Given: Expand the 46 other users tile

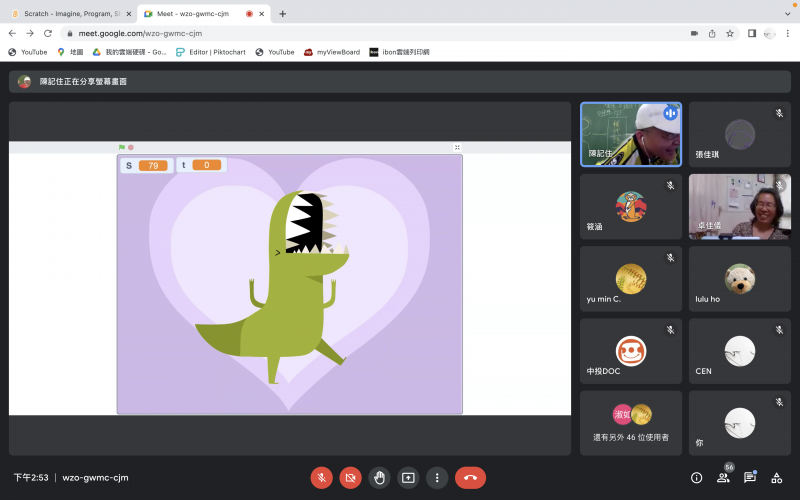Looking at the screenshot, I should tap(631, 422).
